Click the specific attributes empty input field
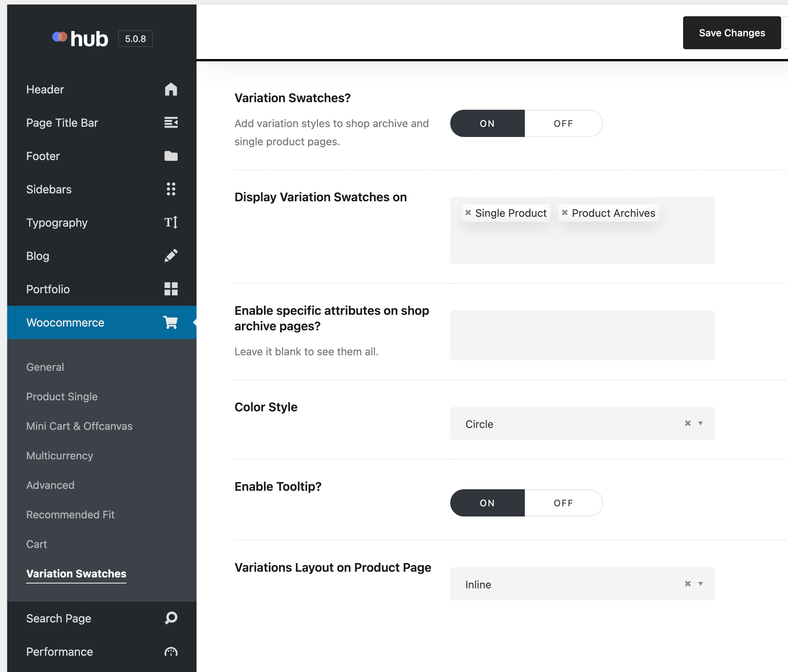Screen dimensions: 788x672 pos(582,335)
